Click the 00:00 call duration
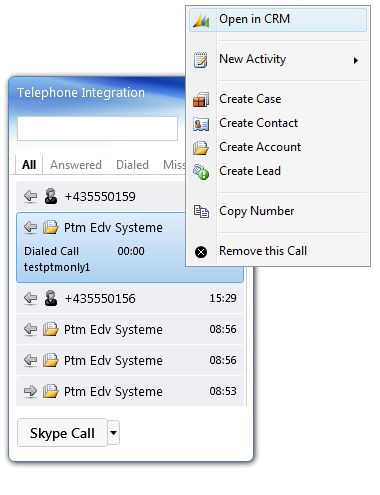The height and width of the screenshot is (495, 380). (x=131, y=251)
